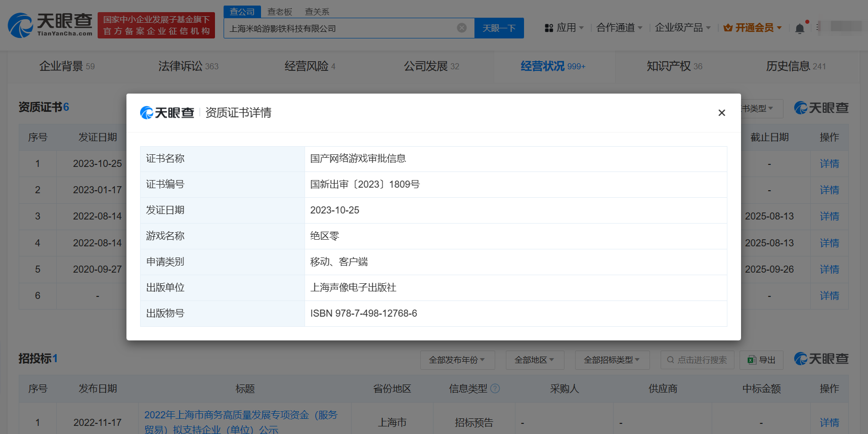This screenshot has height=434, width=868.
Task: Open the 全部招标类型 filter dropdown
Action: coord(612,360)
